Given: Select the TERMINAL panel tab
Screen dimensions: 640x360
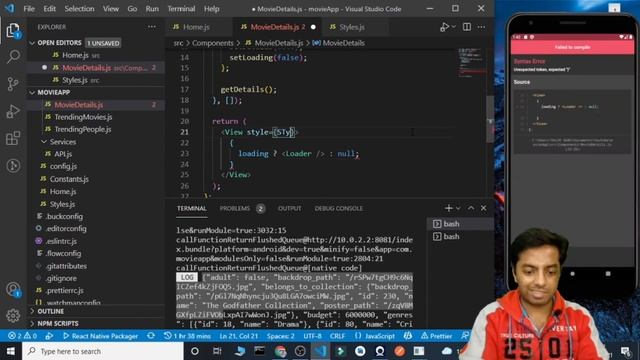Looking at the screenshot, I should (191, 209).
